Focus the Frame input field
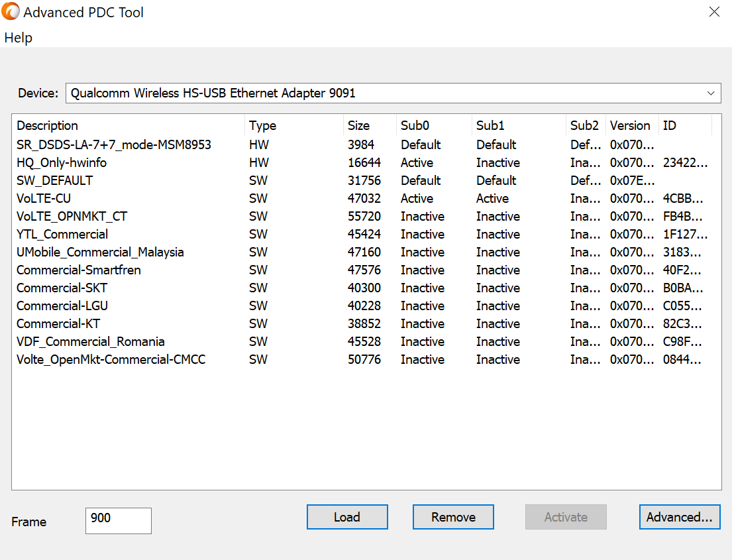Screen dimensions: 732x560 [x=119, y=521]
